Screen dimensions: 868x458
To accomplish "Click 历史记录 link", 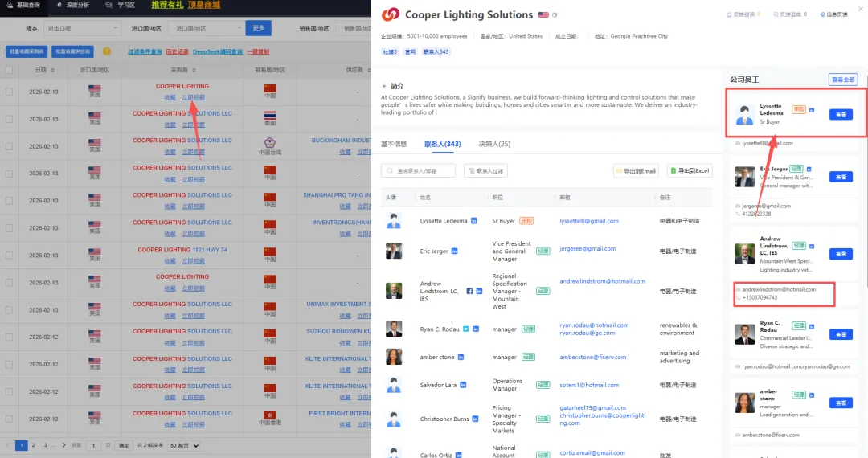I will [x=177, y=51].
